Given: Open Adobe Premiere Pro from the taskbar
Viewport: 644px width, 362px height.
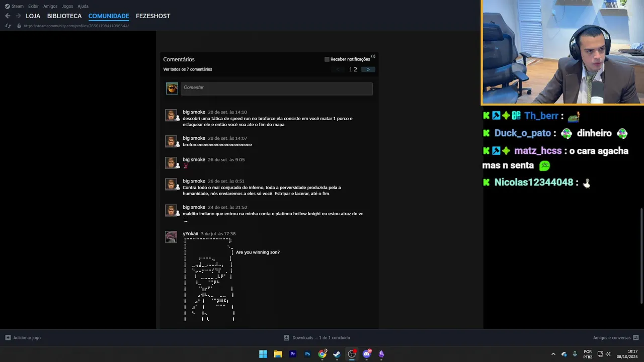Looking at the screenshot, I should point(293,354).
